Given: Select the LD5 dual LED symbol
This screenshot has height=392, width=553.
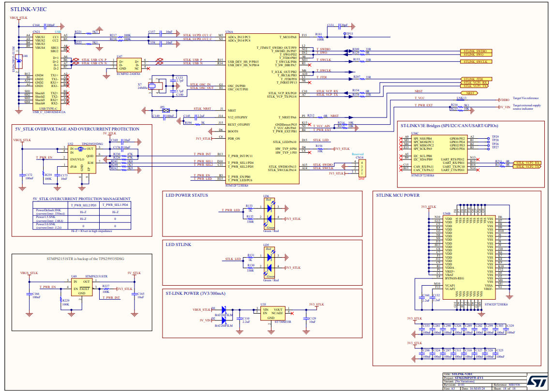Looking at the screenshot, I should click(269, 263).
